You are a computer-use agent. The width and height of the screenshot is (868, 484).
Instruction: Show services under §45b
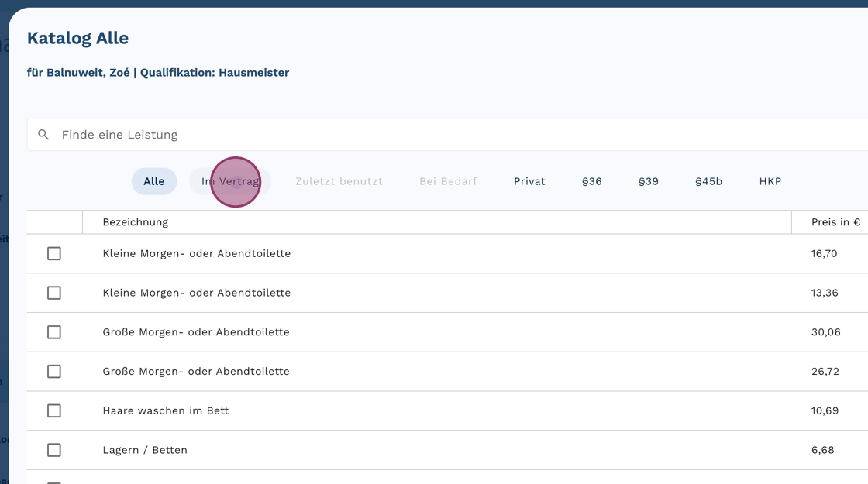click(709, 181)
